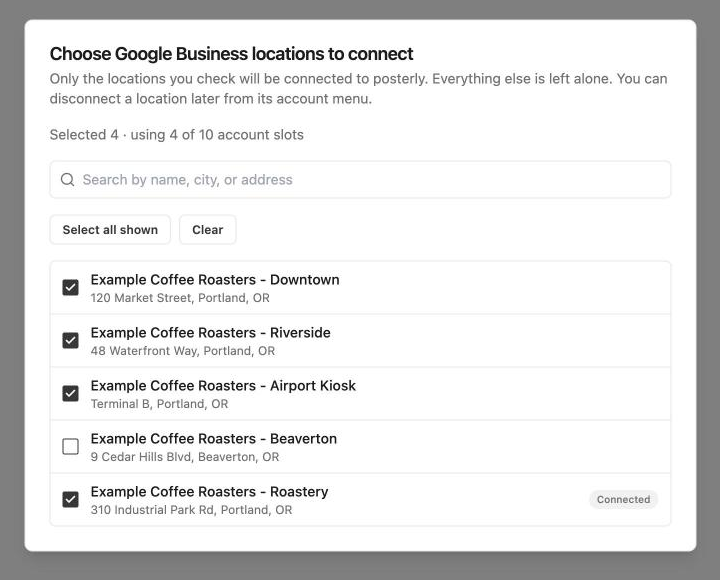Screen dimensions: 720x580
Task: Click the magnifier search icon
Action: [68, 180]
